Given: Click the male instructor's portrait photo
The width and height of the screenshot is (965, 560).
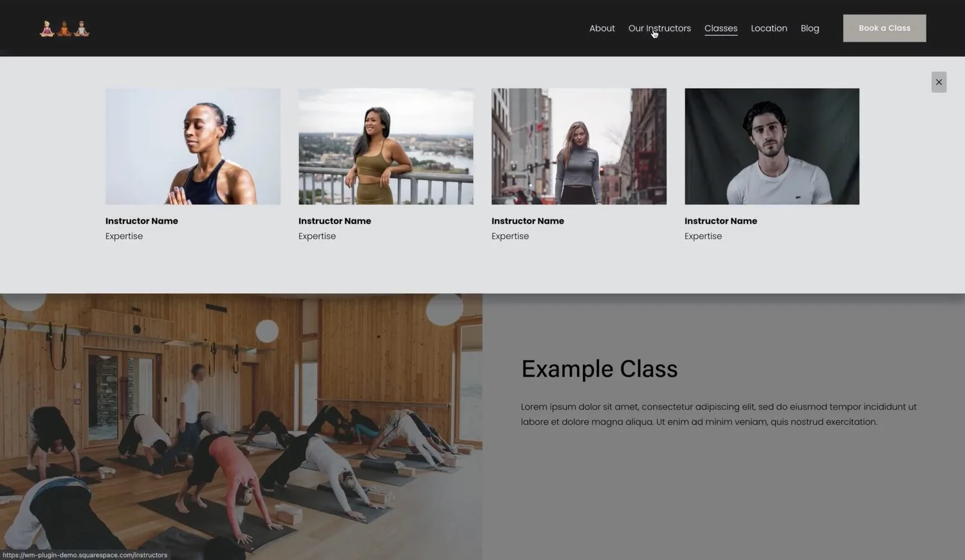Looking at the screenshot, I should (771, 146).
